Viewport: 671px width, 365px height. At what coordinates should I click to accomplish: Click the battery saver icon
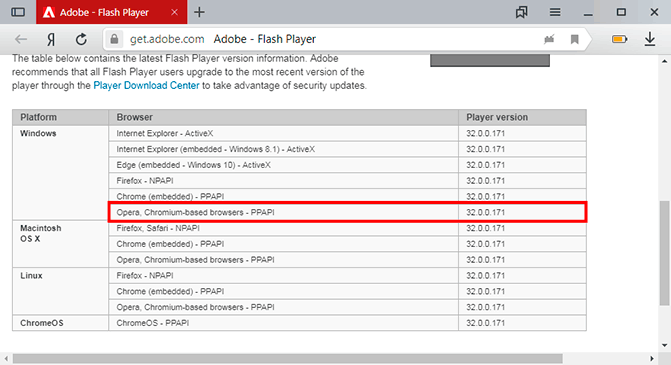[620, 39]
